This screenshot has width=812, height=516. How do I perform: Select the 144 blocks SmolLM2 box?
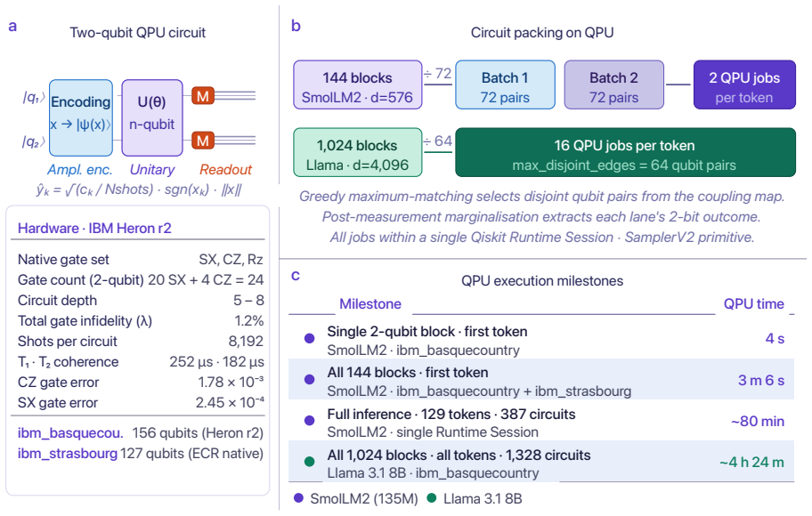click(358, 85)
